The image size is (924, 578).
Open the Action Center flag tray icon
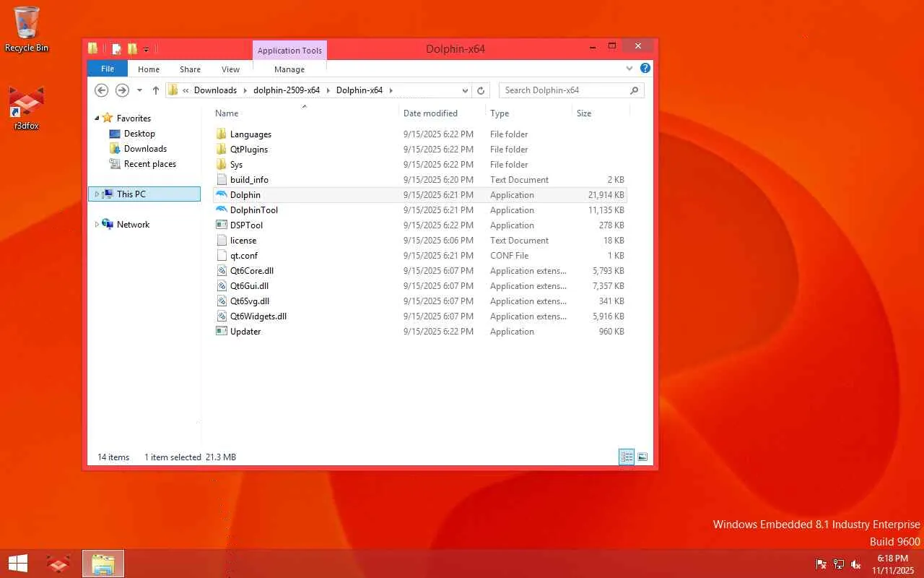[821, 564]
